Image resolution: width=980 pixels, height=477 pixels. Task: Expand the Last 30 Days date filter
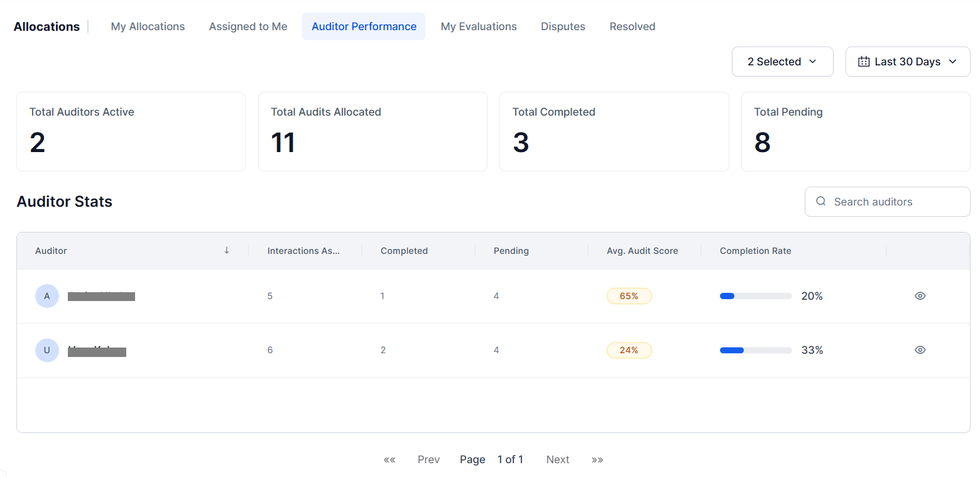pos(908,62)
